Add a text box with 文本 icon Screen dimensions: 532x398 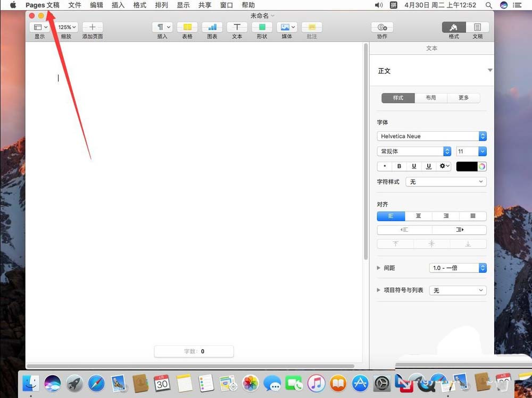tap(237, 27)
